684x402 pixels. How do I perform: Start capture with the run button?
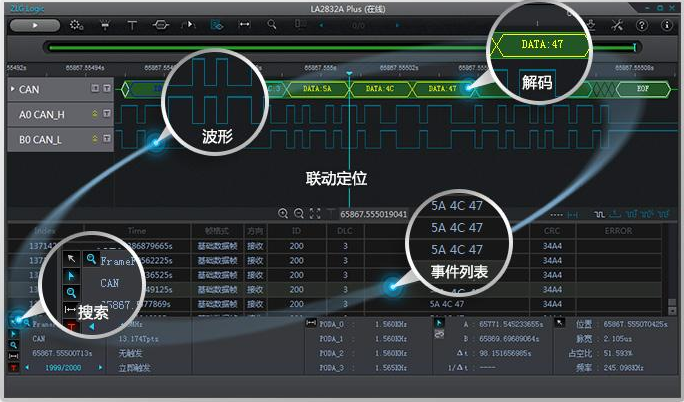35,25
